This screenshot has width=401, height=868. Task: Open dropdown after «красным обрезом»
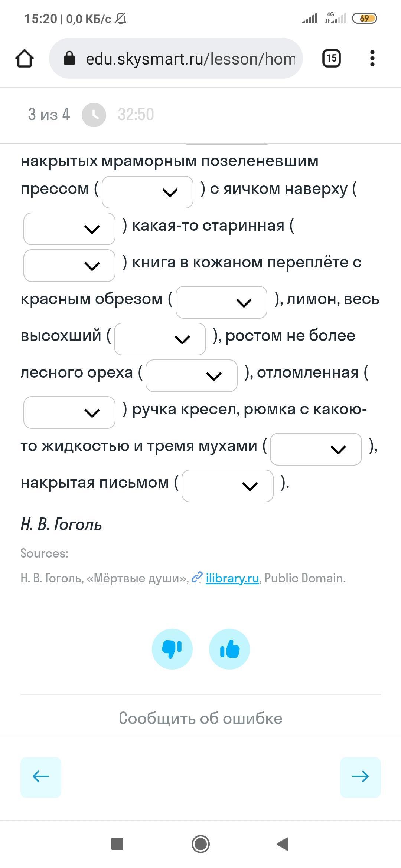[x=221, y=302]
